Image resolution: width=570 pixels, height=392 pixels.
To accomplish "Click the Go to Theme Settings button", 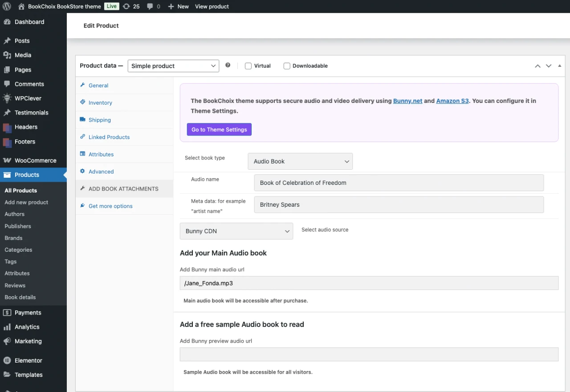I will (x=219, y=129).
